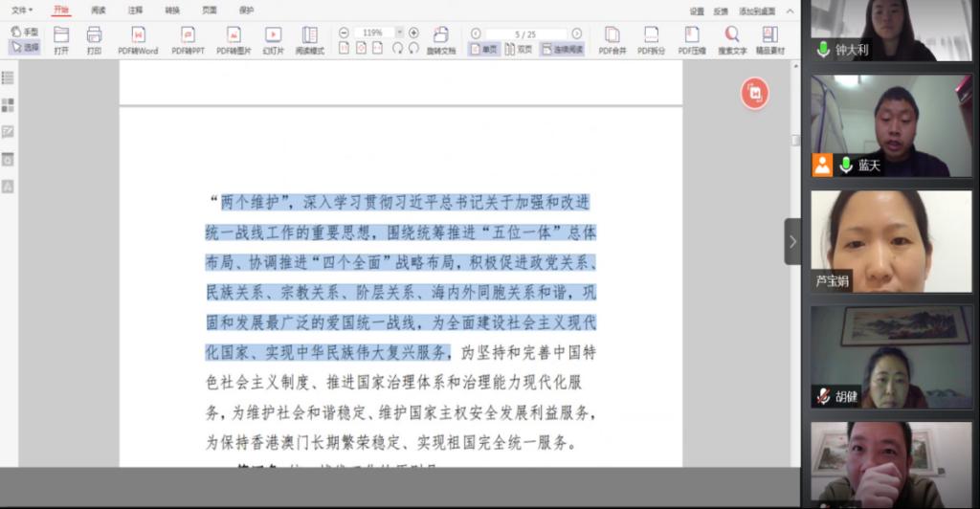This screenshot has width=980, height=509.
Task: Open a file with the 打开 icon
Action: tap(61, 40)
